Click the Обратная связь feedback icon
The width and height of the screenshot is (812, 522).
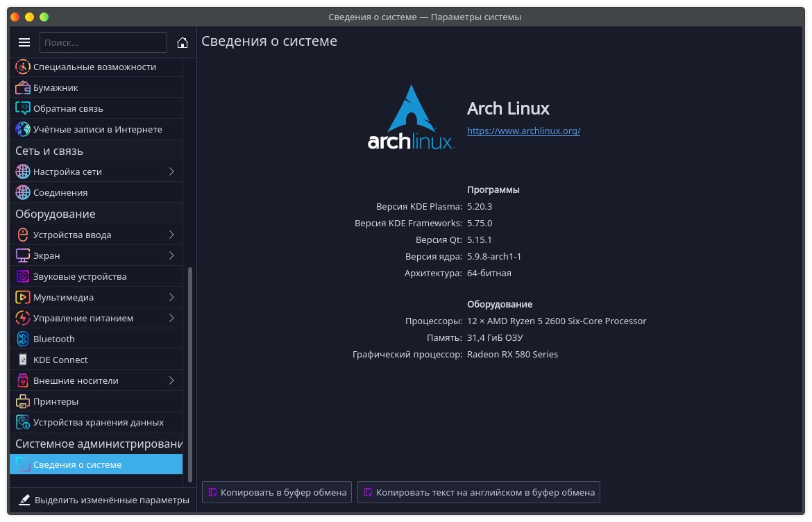(x=22, y=108)
